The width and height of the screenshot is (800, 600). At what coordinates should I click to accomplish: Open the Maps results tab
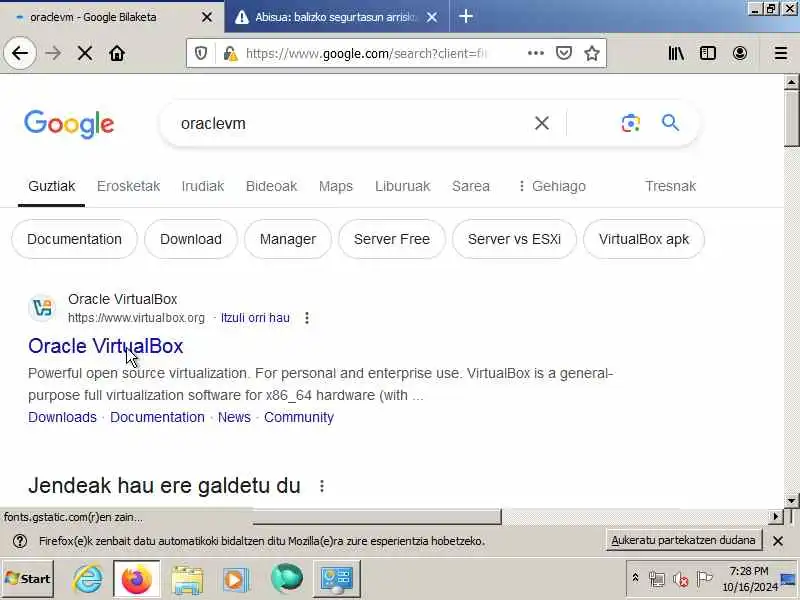tap(336, 186)
